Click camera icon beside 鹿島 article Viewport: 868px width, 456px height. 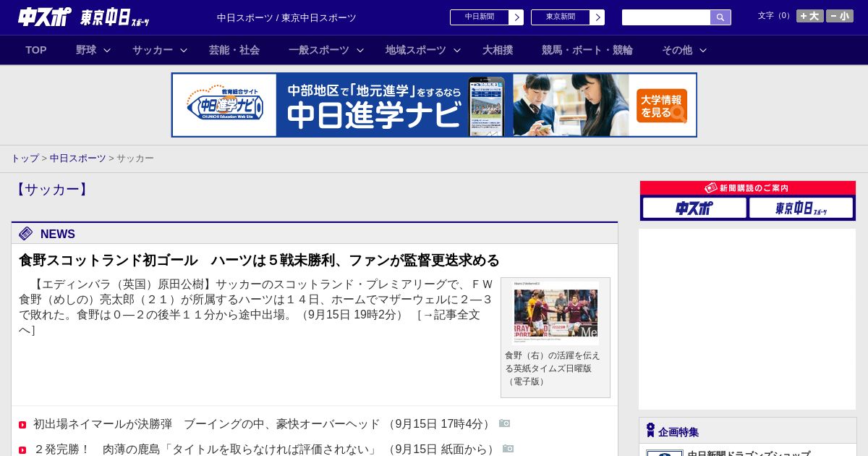[509, 449]
